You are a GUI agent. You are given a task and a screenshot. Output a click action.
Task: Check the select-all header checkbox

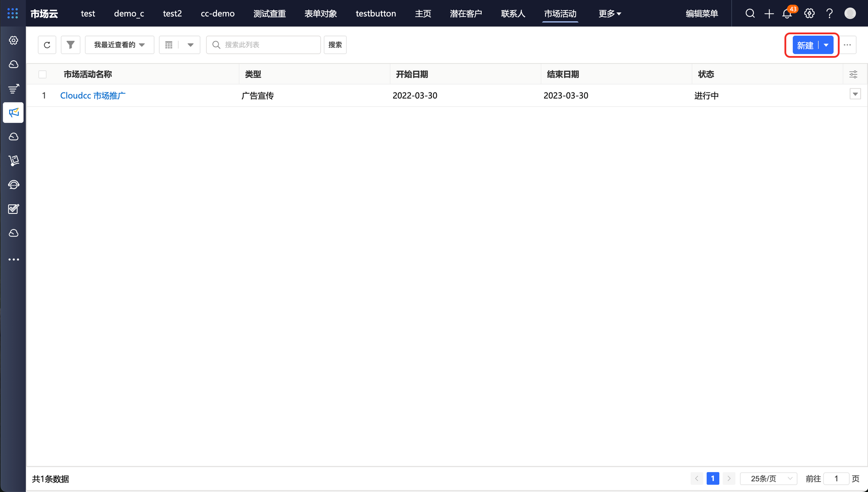point(43,74)
